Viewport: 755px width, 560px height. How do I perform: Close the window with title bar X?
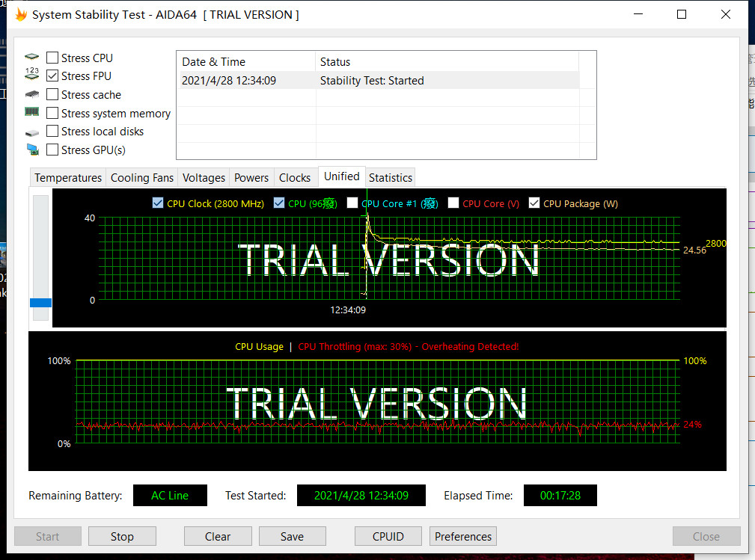point(726,14)
